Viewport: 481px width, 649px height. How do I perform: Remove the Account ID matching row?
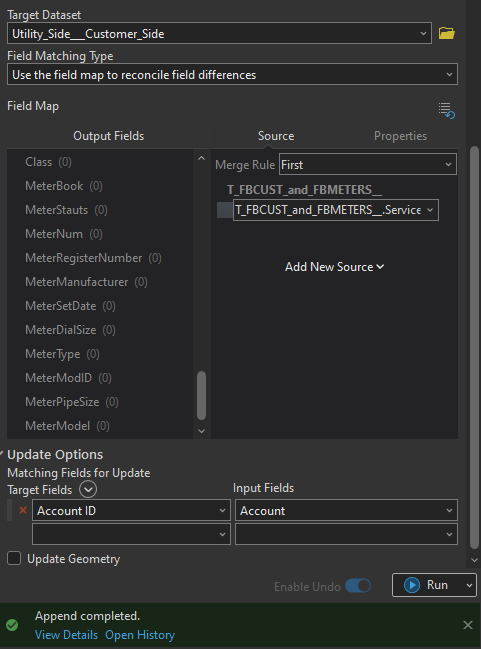pos(23,510)
